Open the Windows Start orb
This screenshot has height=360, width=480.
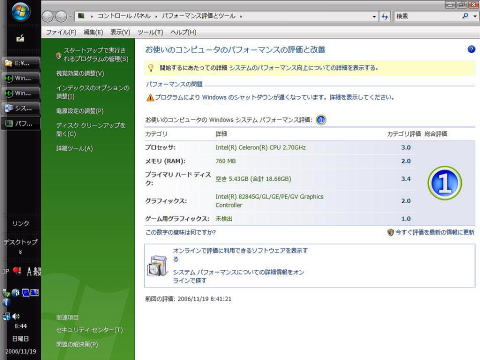tap(21, 12)
